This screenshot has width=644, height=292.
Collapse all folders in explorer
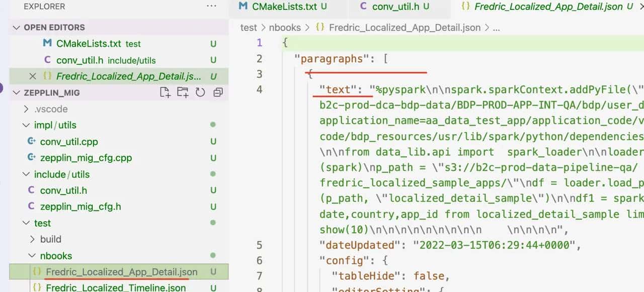(x=218, y=92)
